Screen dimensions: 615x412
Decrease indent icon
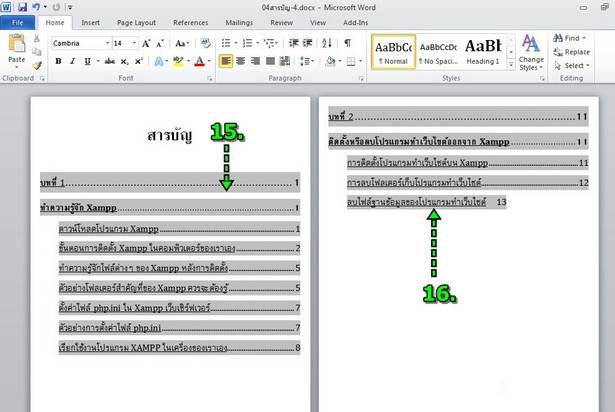pyautogui.click(x=294, y=43)
